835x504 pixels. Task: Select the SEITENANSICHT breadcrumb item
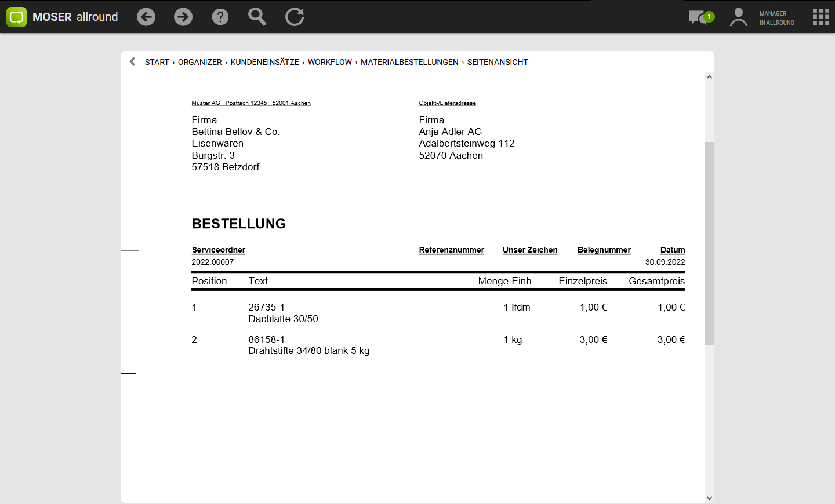point(498,62)
